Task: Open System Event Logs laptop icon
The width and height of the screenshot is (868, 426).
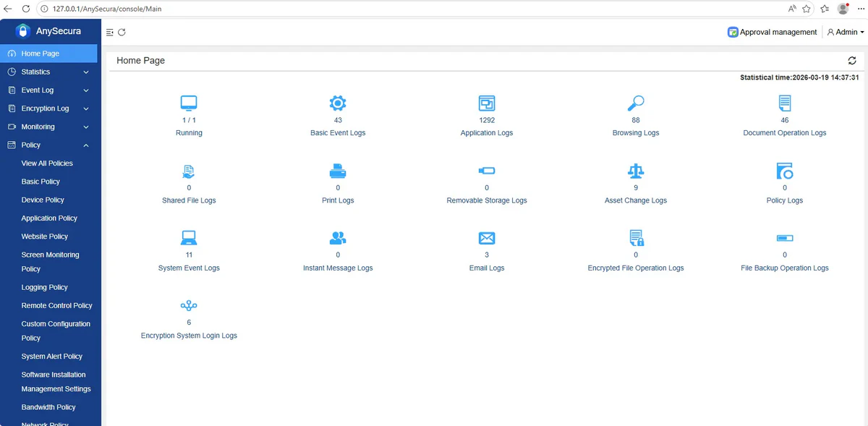Action: click(189, 238)
